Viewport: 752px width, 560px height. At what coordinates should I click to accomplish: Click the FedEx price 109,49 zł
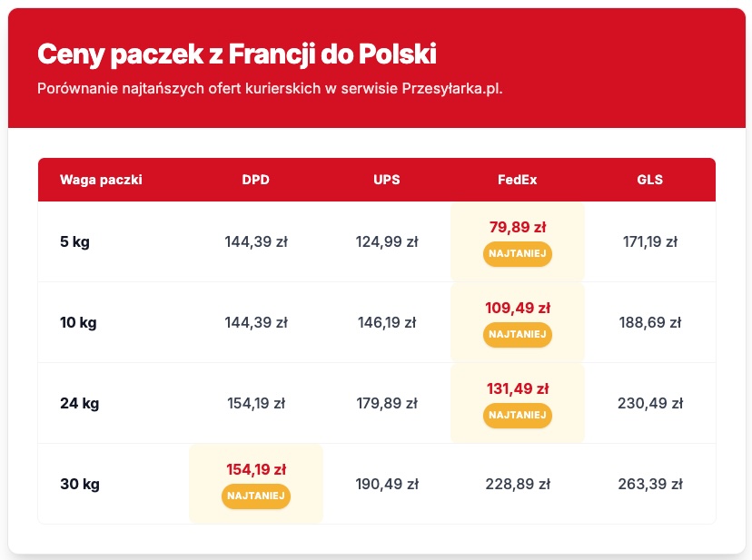point(518,308)
